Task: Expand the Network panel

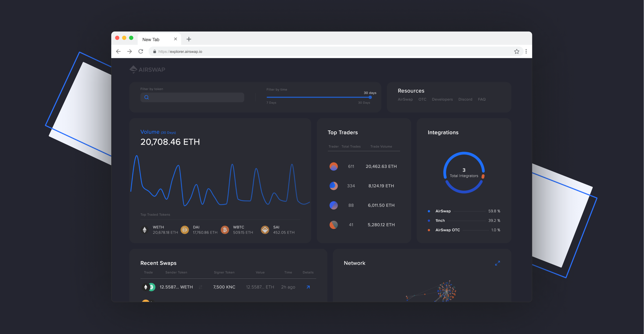Action: point(498,263)
